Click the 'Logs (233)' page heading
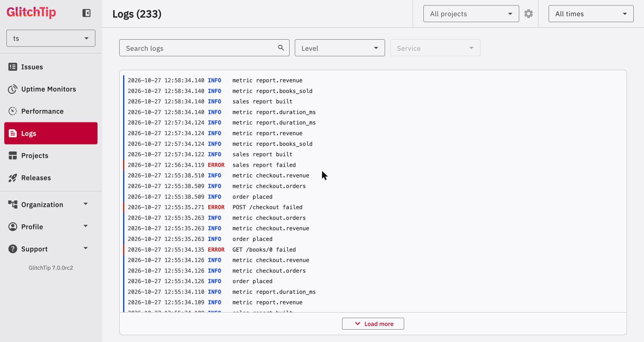Image resolution: width=644 pixels, height=342 pixels. [137, 14]
